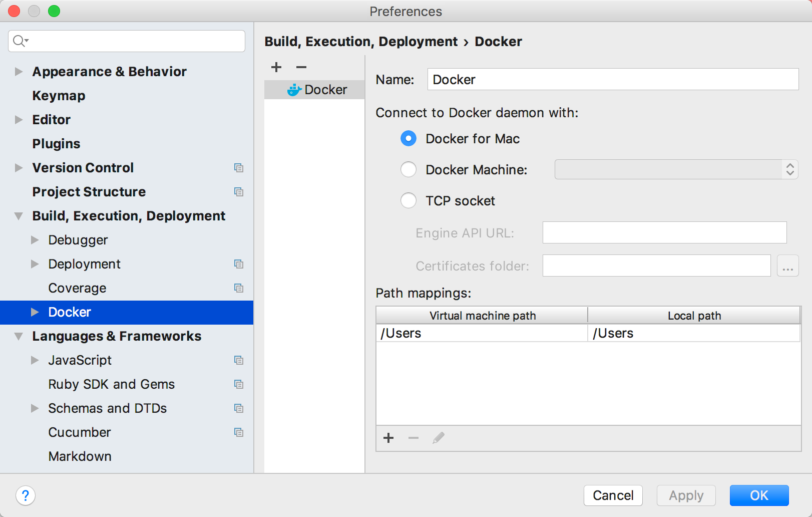Expand the Deployment node arrow
812x517 pixels.
[35, 264]
